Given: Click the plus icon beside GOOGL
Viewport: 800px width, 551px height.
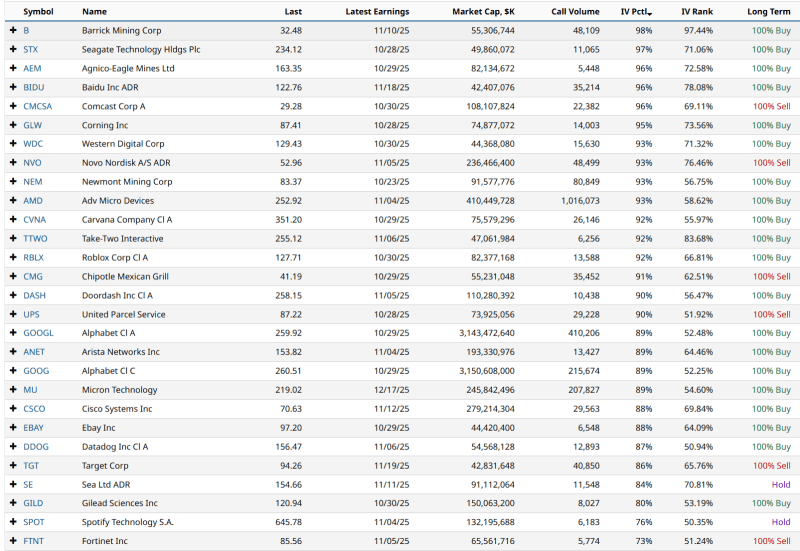Looking at the screenshot, I should tap(13, 333).
